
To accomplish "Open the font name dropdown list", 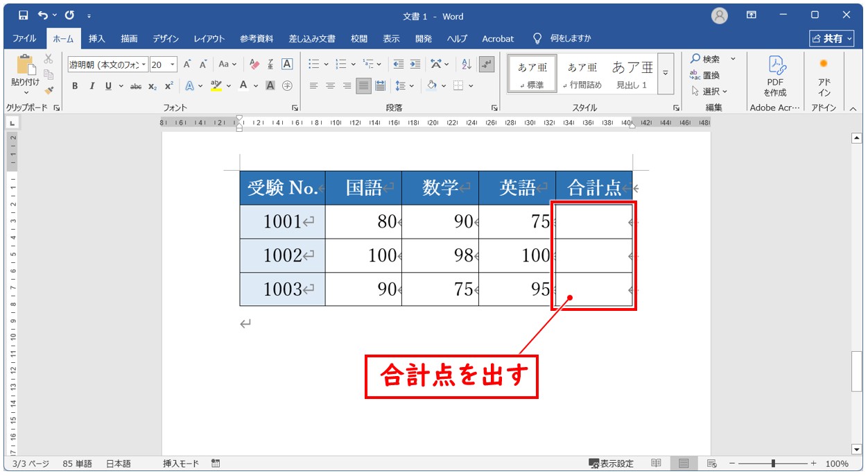I will click(144, 65).
